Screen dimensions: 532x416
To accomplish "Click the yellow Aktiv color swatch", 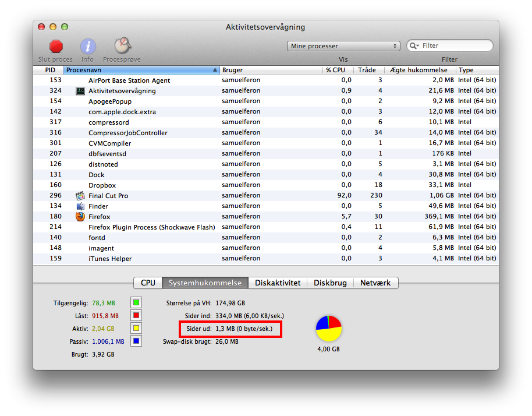I will tap(136, 329).
